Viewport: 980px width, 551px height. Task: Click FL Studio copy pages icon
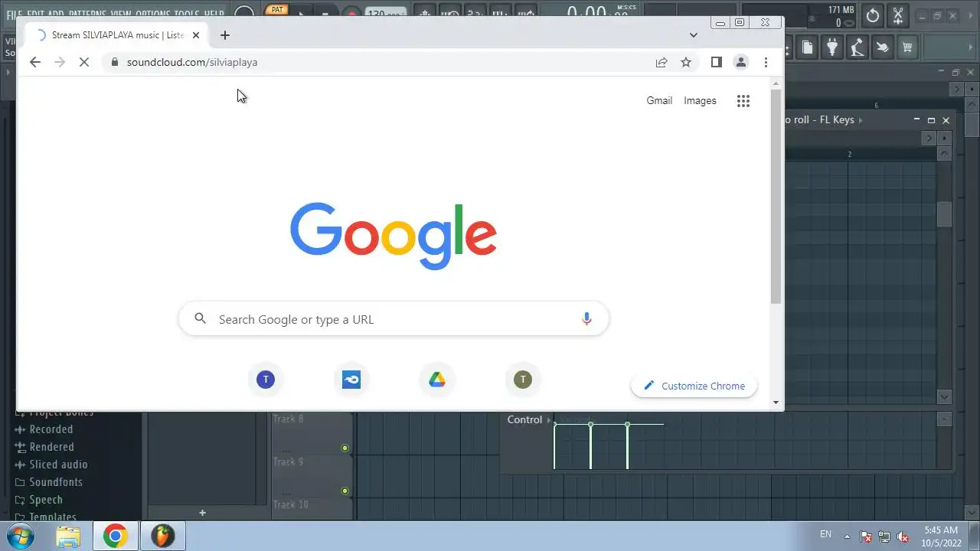tap(807, 47)
